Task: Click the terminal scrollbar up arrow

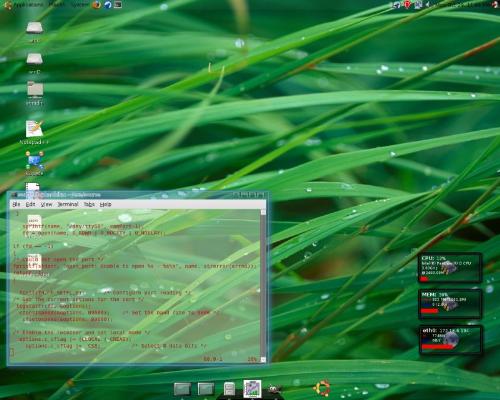Action: click(263, 212)
